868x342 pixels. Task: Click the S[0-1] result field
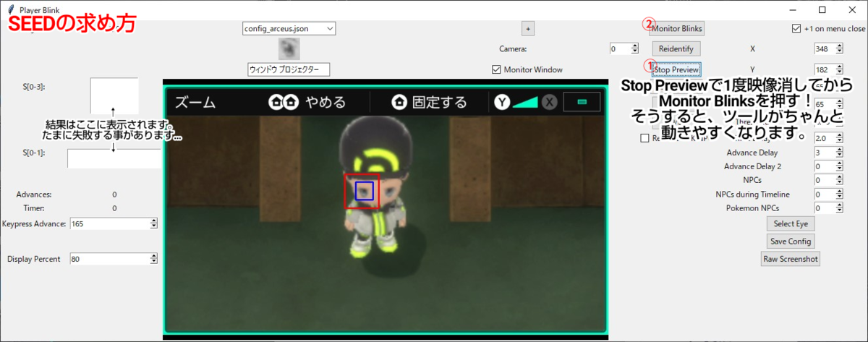pos(114,158)
